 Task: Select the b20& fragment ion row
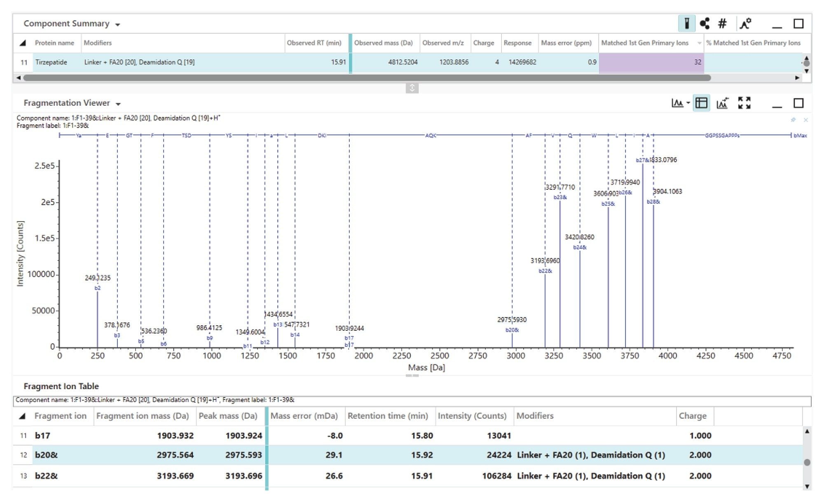click(408, 455)
